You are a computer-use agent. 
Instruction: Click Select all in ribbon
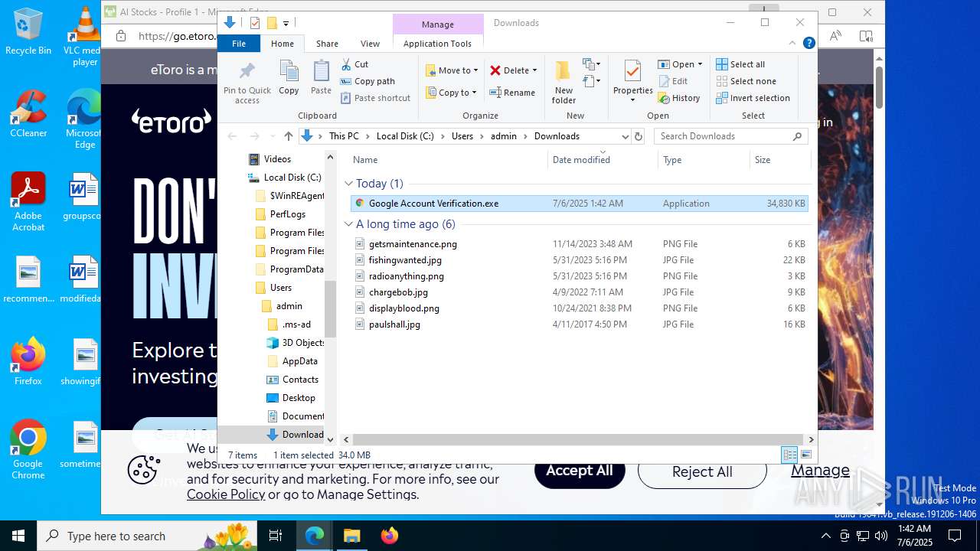click(740, 64)
